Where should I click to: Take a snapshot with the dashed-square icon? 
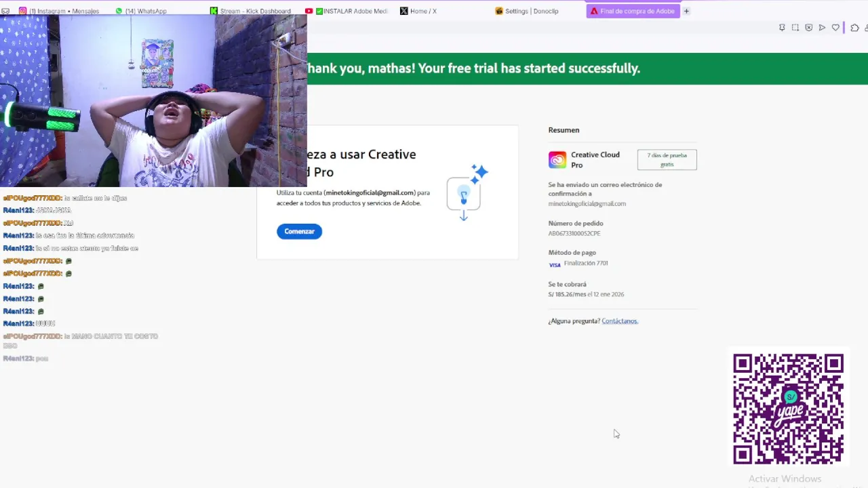click(795, 28)
